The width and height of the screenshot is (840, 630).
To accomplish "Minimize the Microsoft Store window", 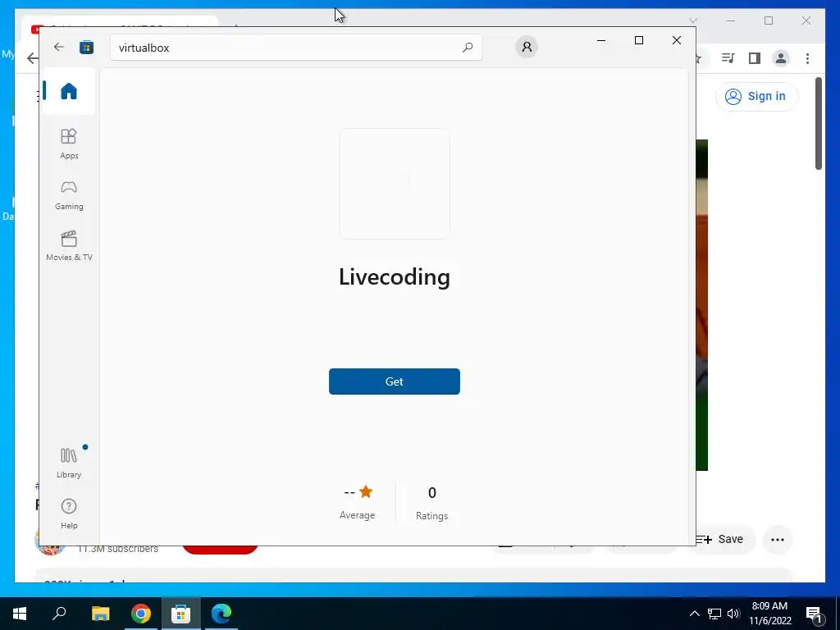I will point(601,40).
